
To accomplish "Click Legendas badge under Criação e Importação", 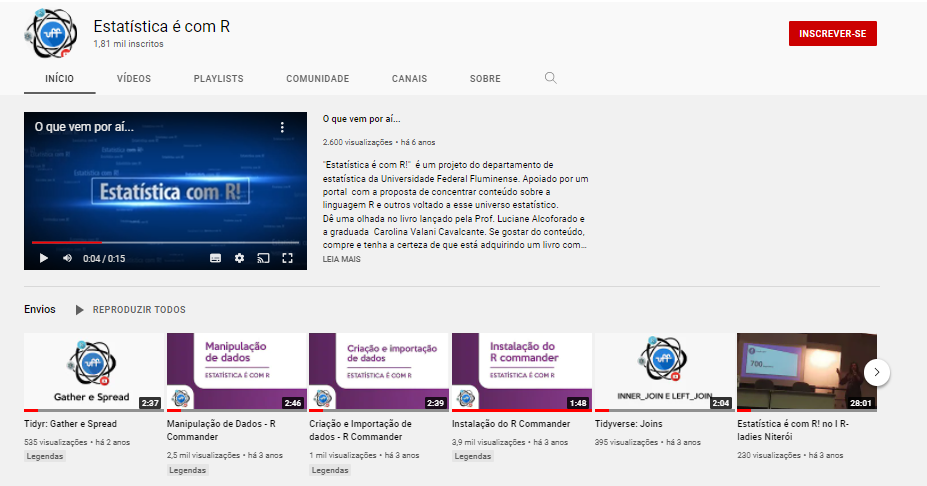I will pyautogui.click(x=330, y=471).
